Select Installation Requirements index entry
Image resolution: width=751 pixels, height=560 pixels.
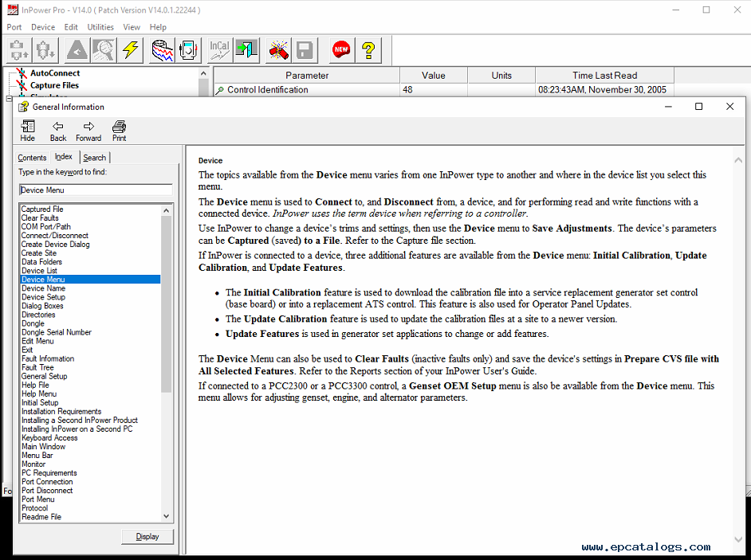coord(61,412)
